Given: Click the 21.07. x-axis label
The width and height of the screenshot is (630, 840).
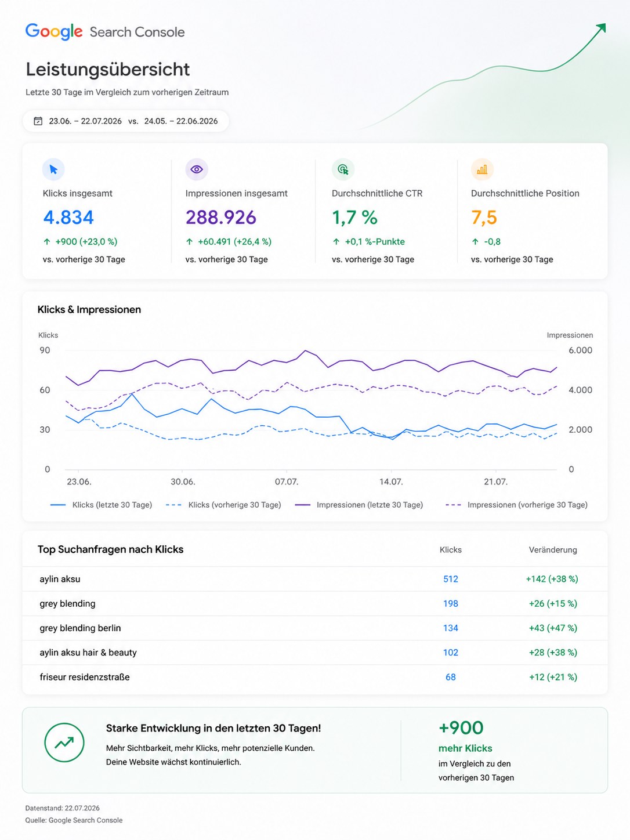Looking at the screenshot, I should (495, 482).
